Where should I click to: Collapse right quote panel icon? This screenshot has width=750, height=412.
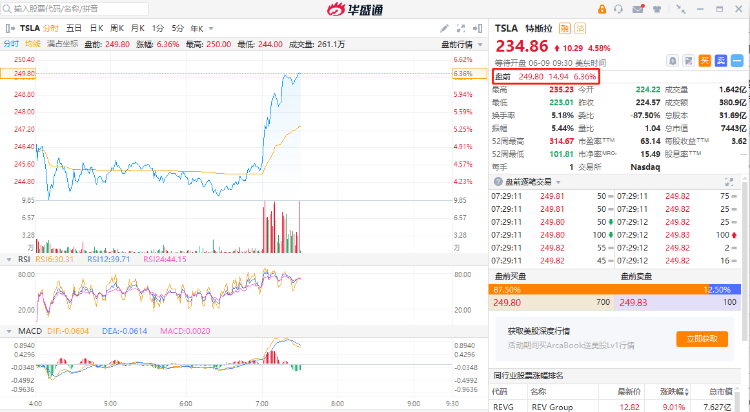[x=477, y=28]
